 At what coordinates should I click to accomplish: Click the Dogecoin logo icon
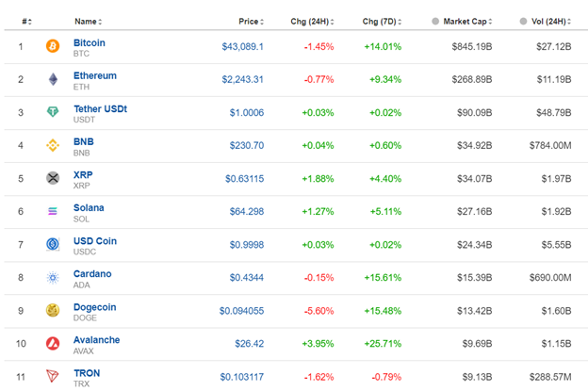click(53, 310)
